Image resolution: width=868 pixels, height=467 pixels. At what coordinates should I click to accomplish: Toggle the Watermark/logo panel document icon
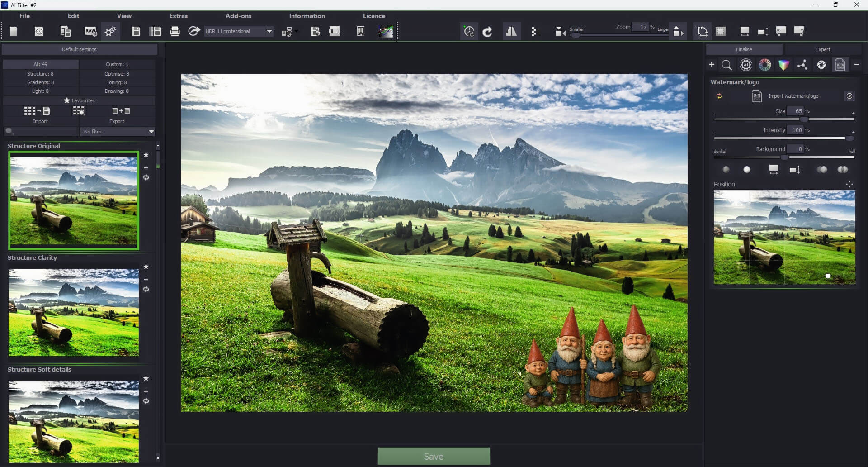click(x=840, y=65)
